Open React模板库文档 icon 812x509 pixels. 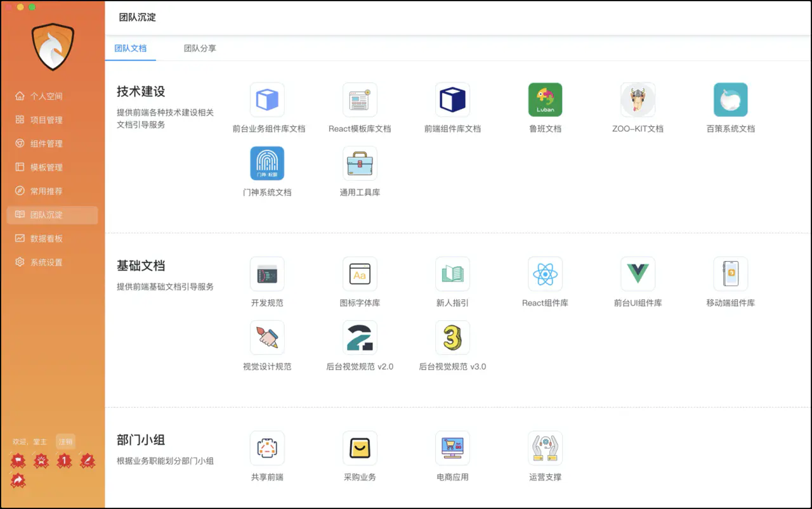[360, 100]
